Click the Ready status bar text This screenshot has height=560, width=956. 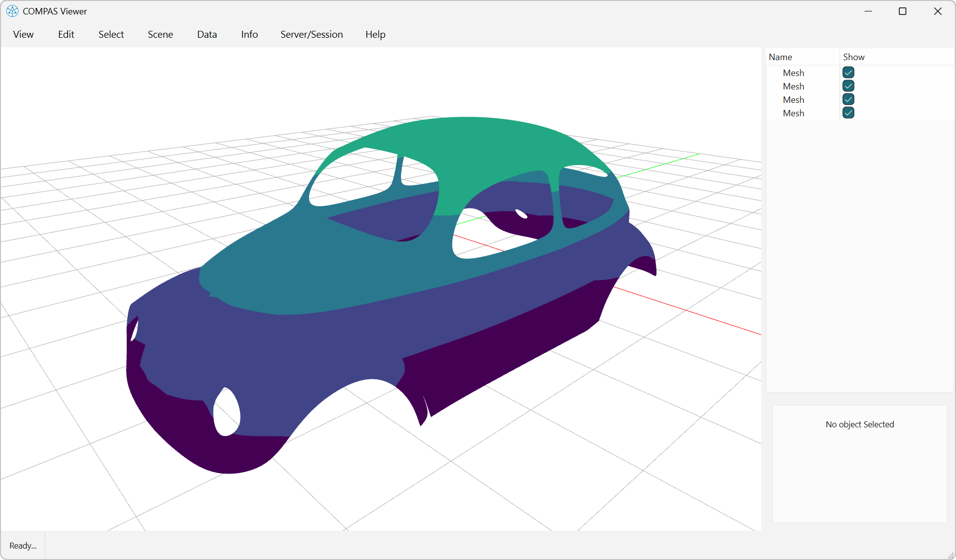coord(22,545)
